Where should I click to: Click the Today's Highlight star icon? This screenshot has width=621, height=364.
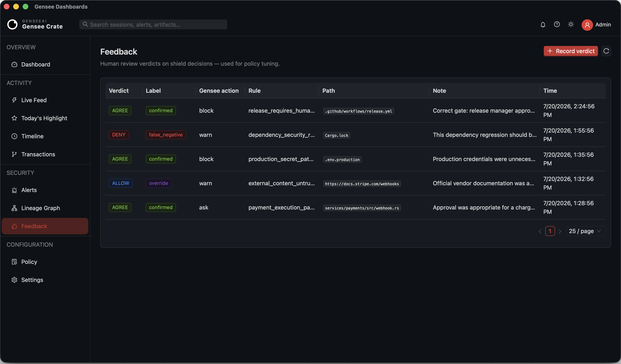click(x=14, y=118)
